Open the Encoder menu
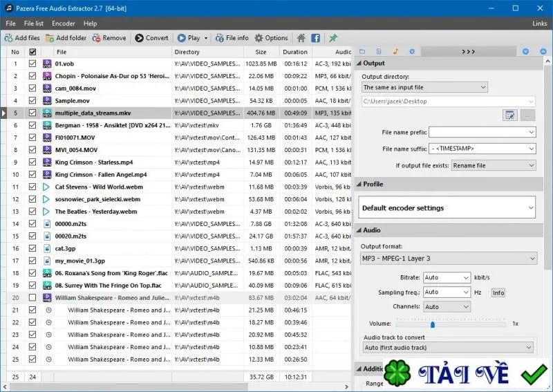This screenshot has height=392, width=553. pos(64,24)
